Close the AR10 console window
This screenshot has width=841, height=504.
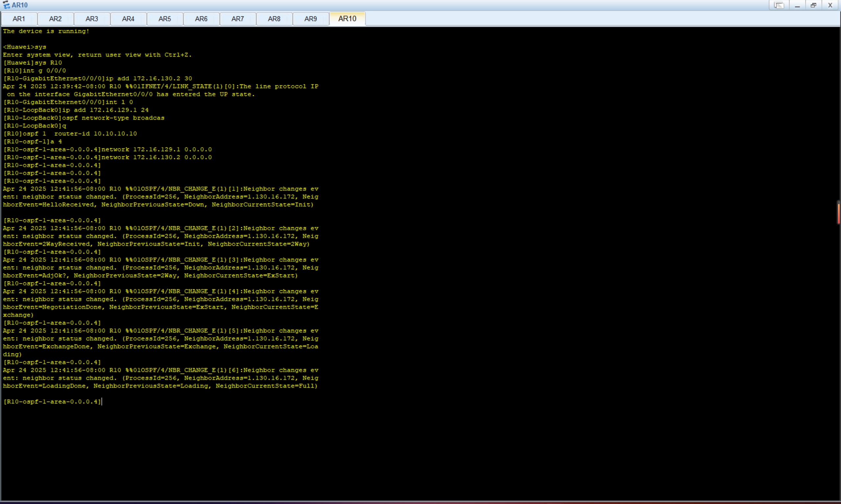click(x=830, y=5)
